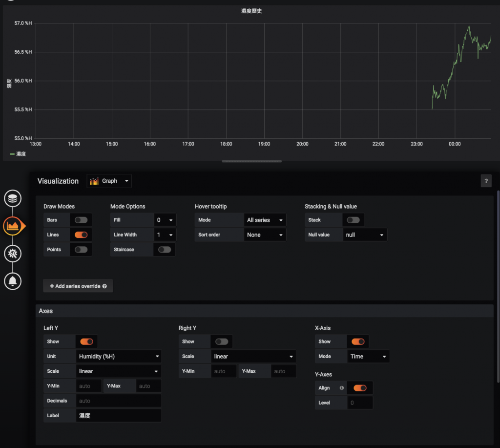Enable Right Y Show switch

pyautogui.click(x=222, y=341)
